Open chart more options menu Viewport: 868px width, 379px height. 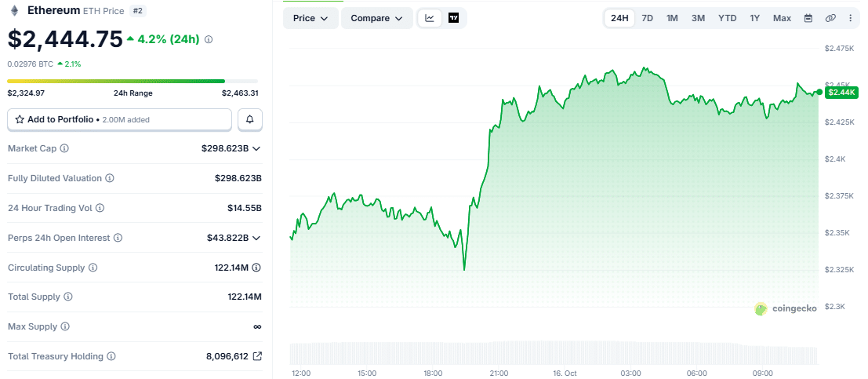pyautogui.click(x=851, y=18)
